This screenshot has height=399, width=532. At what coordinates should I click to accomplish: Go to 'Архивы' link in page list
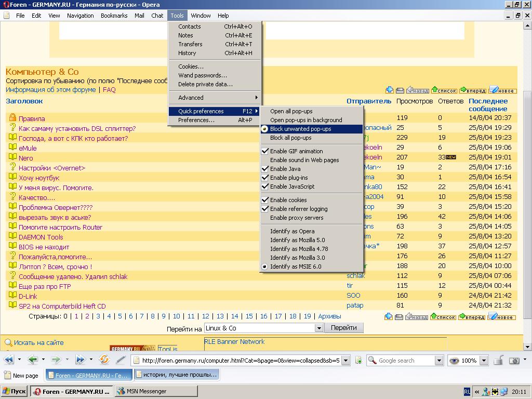(x=329, y=316)
